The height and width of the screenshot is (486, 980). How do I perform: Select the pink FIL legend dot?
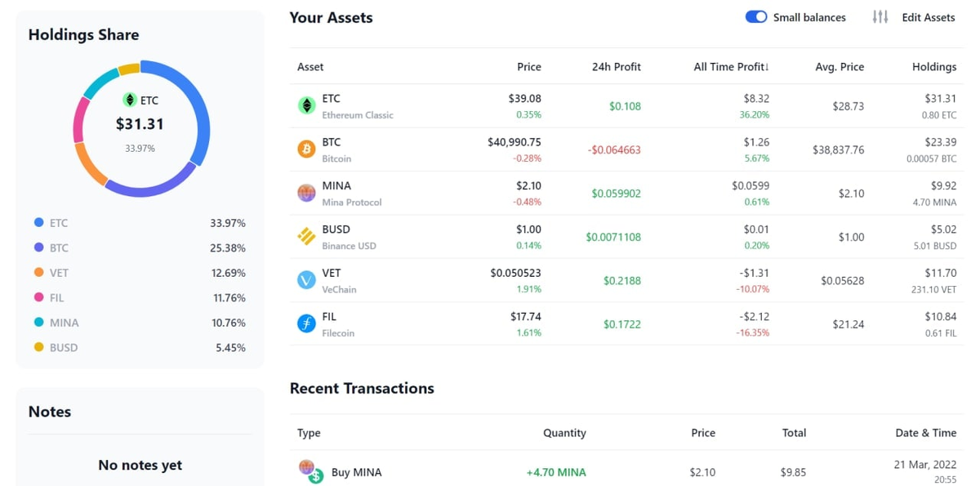coord(38,297)
